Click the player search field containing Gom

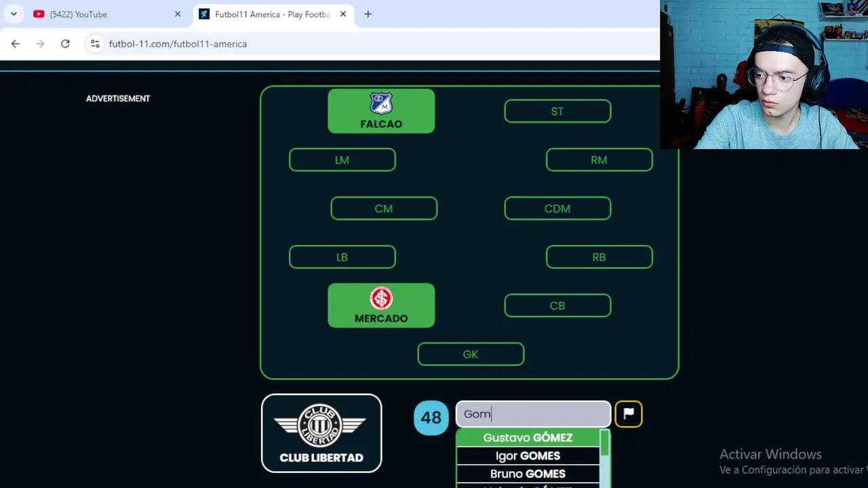pos(533,414)
